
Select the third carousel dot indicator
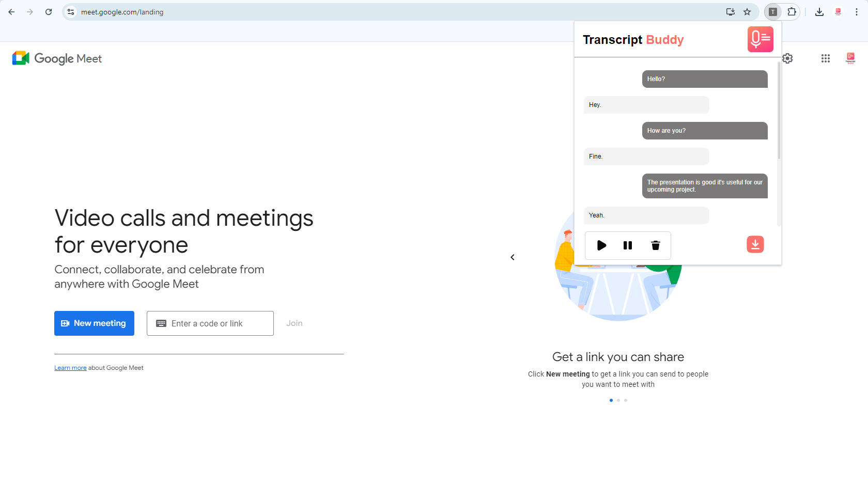[626, 400]
